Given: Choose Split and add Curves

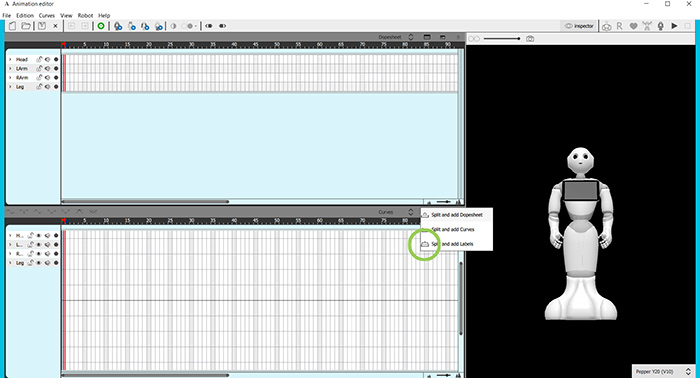Looking at the screenshot, I should coord(457,229).
